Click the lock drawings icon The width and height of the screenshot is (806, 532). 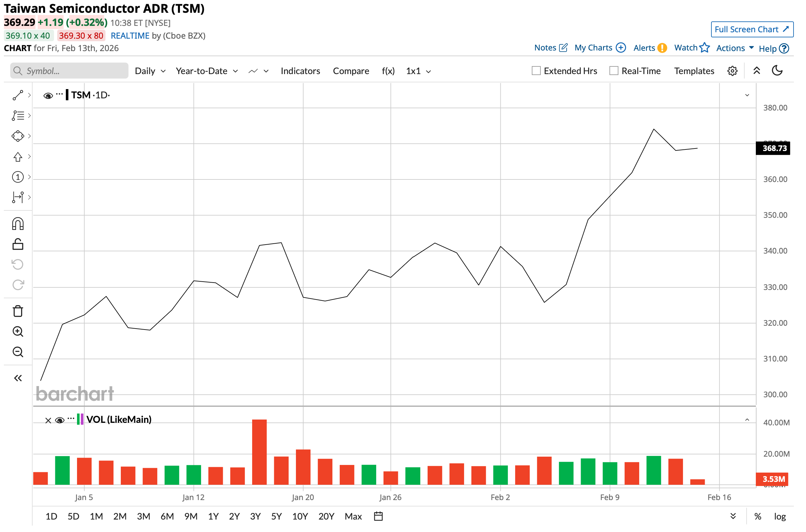(x=18, y=244)
